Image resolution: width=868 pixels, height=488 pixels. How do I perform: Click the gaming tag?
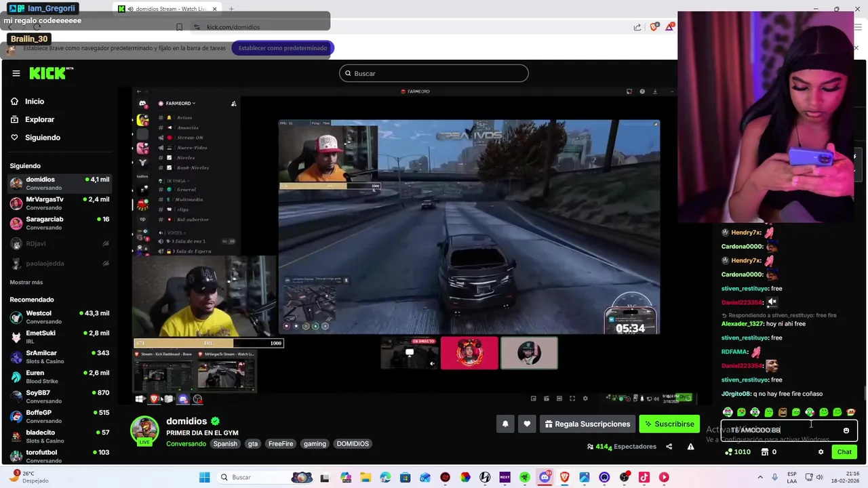click(x=315, y=444)
